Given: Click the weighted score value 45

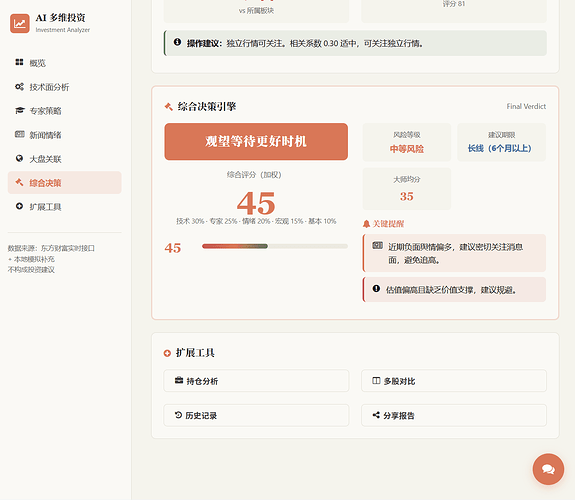Looking at the screenshot, I should click(256, 203).
